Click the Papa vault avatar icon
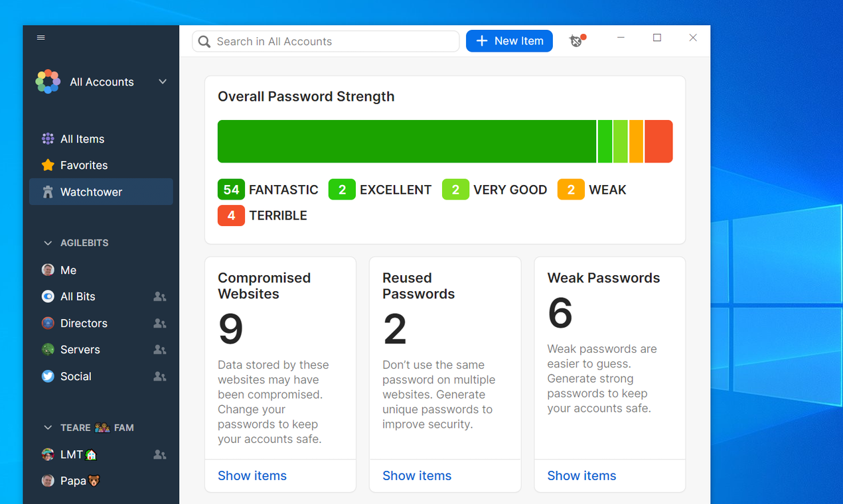 tap(48, 481)
